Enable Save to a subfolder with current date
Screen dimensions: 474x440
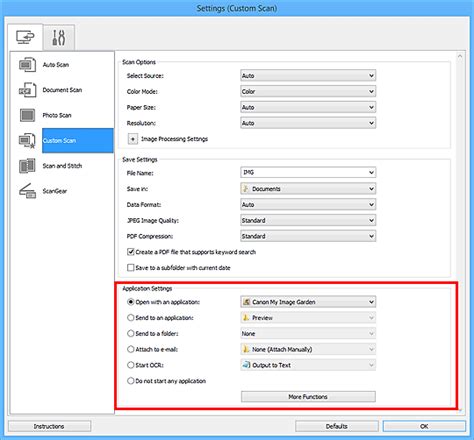tap(131, 268)
